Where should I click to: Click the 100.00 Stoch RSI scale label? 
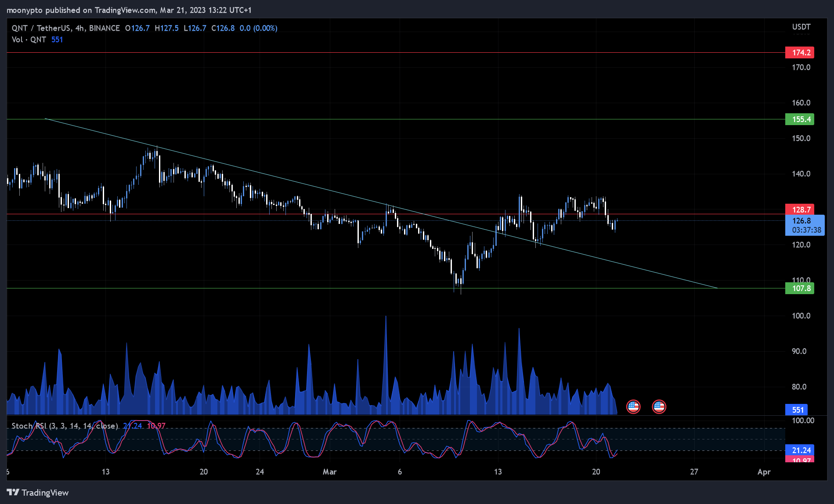click(x=803, y=421)
